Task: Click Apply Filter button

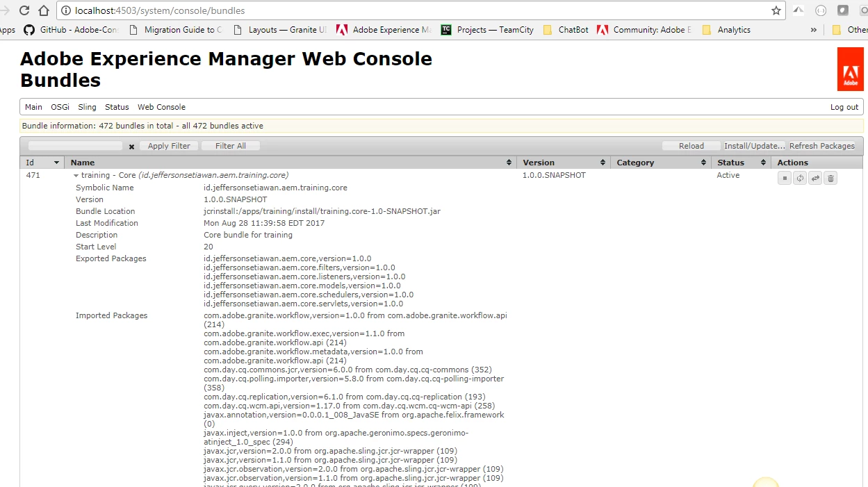Action: 169,146
